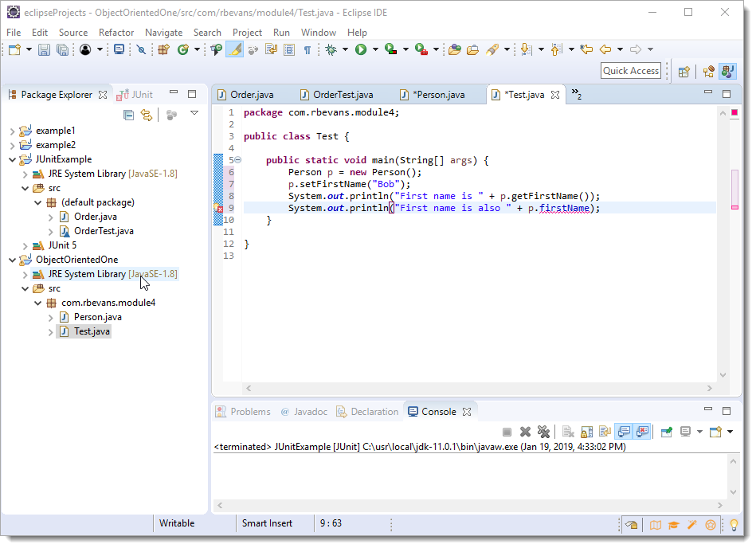Toggle the Java perspective button
Viewport: 756px width, 548px height.
pos(727,72)
